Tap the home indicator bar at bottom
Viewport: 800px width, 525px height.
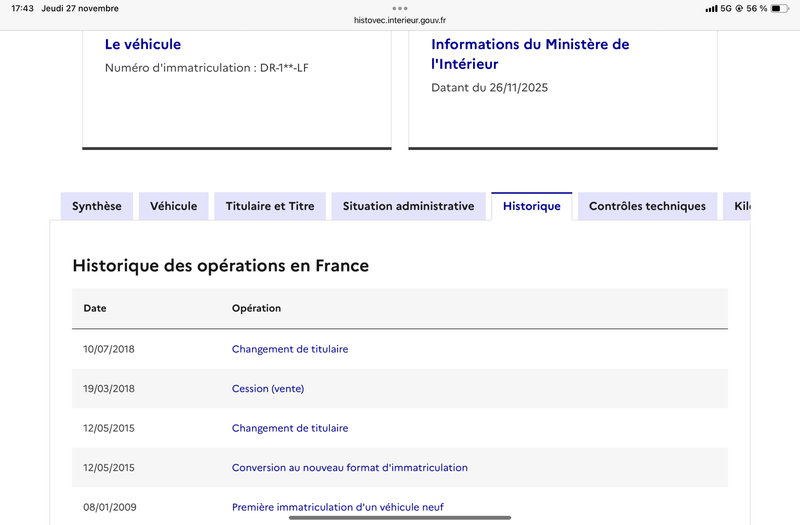pos(400,518)
